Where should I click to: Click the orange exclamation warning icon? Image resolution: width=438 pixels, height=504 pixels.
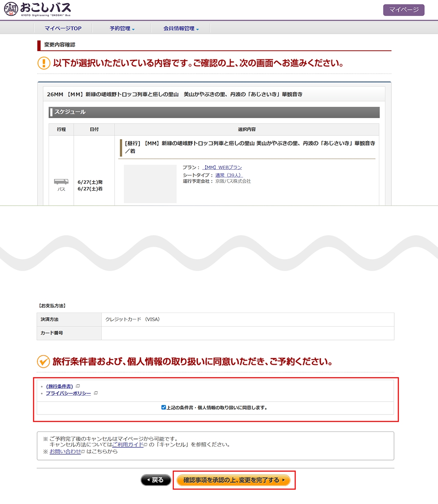[x=44, y=63]
